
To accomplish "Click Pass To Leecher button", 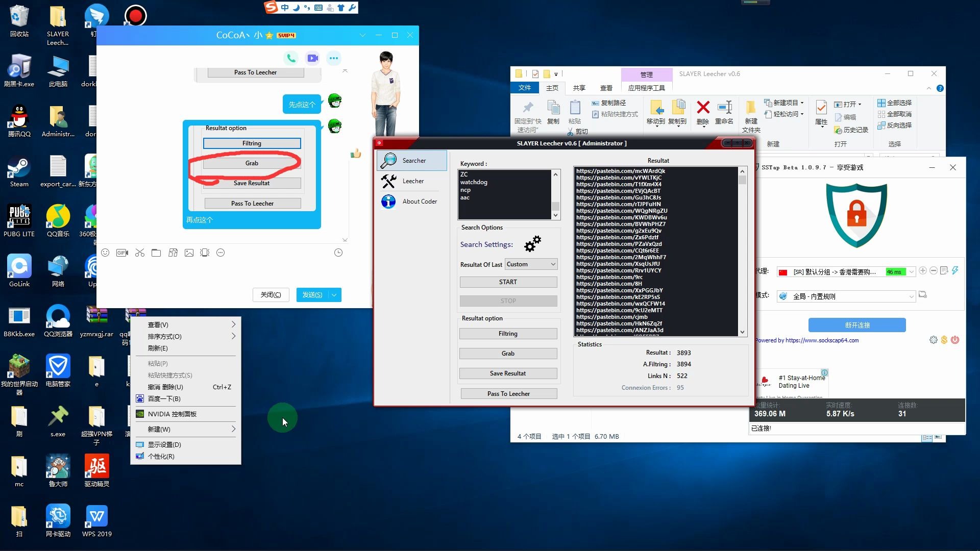I will [508, 393].
